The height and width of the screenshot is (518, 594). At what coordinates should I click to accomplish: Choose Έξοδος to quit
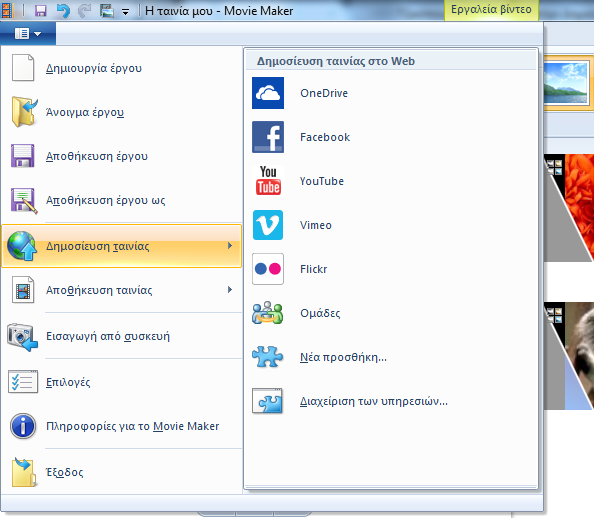pyautogui.click(x=122, y=472)
